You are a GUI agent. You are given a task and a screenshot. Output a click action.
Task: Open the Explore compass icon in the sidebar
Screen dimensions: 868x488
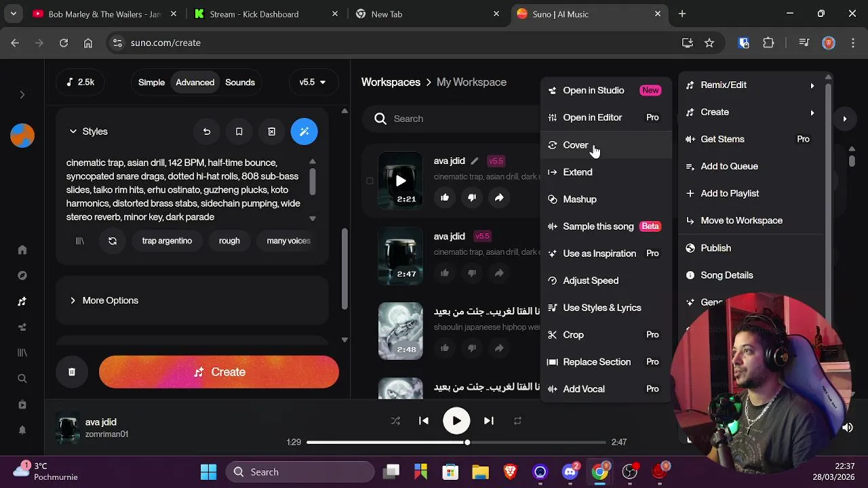click(22, 276)
